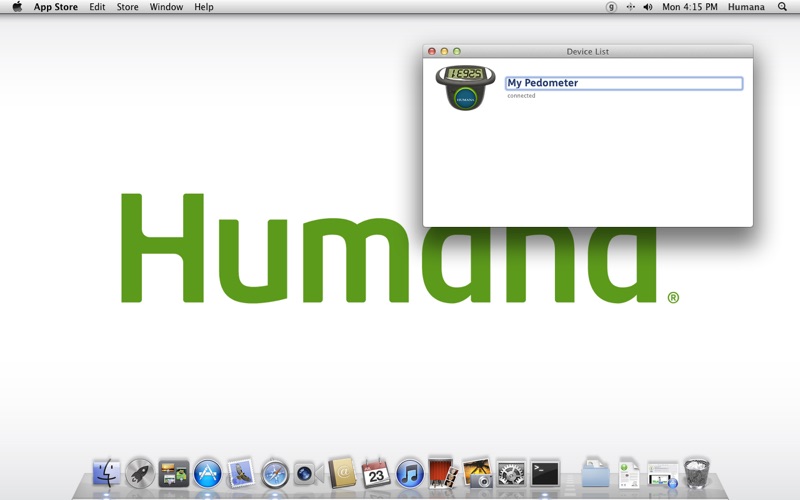
Task: Open Mission Control in dock
Action: 174,473
